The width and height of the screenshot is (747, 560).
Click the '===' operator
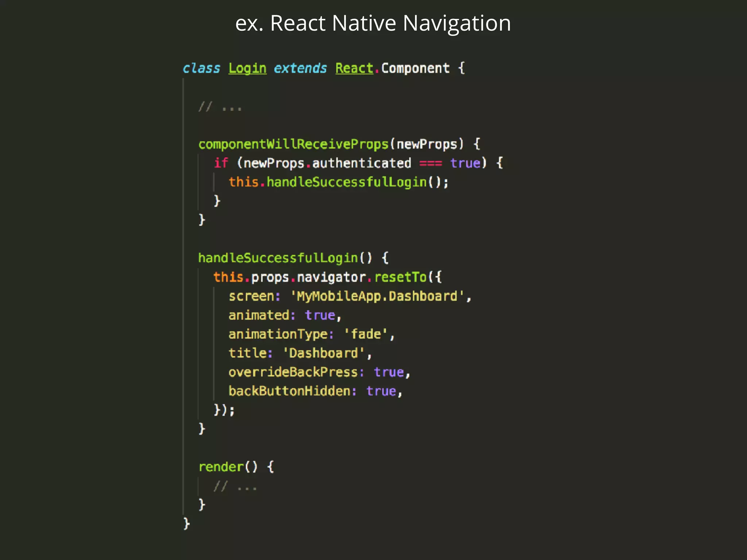(x=431, y=163)
